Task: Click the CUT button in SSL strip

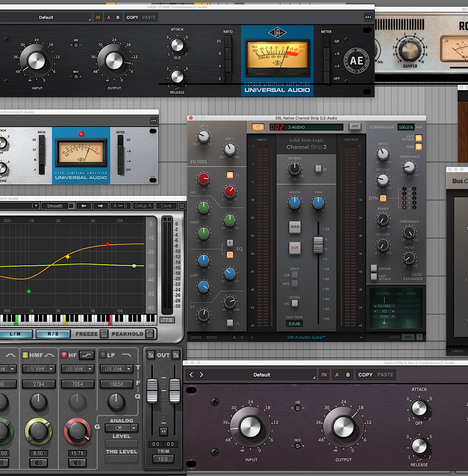Action: point(295,248)
